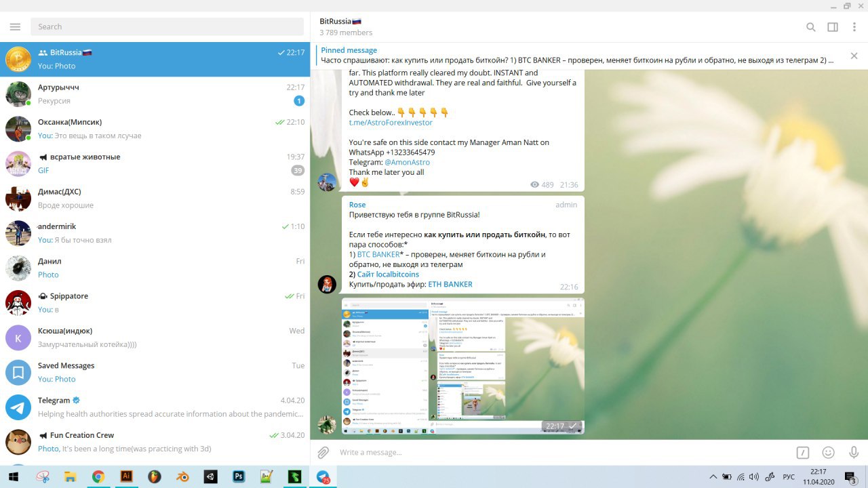The width and height of the screenshot is (868, 488).
Task: Click the 3 789 members subtitle
Action: click(346, 33)
